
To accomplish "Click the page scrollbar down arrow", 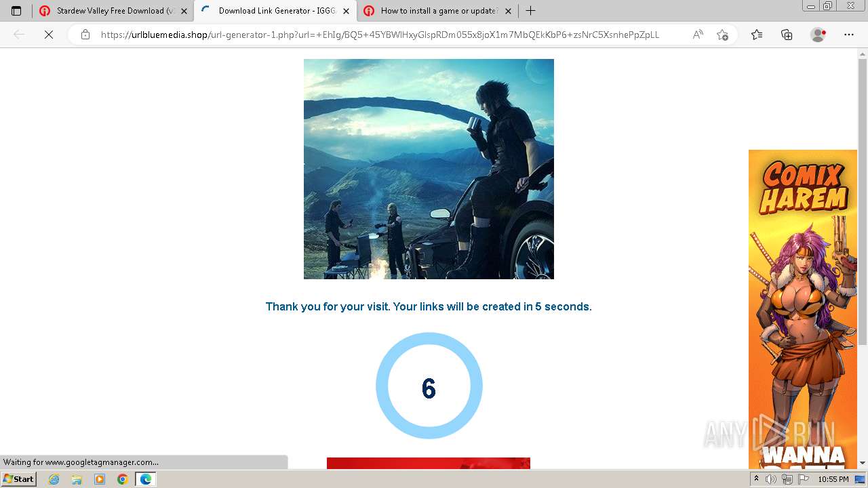I will pos(863,464).
